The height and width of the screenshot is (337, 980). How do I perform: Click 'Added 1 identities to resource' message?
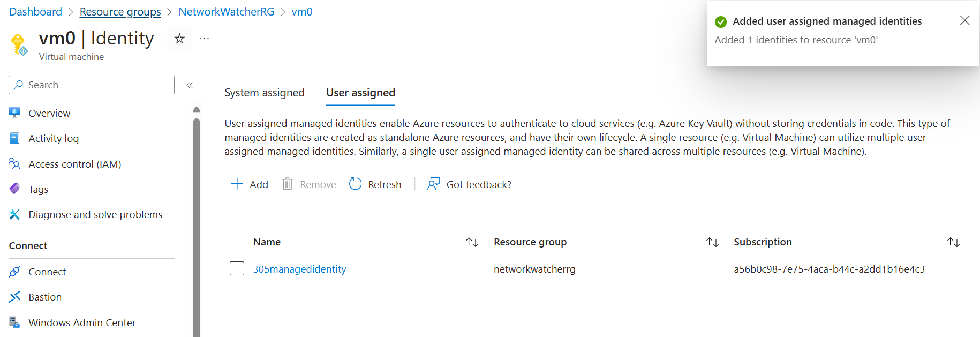click(796, 40)
